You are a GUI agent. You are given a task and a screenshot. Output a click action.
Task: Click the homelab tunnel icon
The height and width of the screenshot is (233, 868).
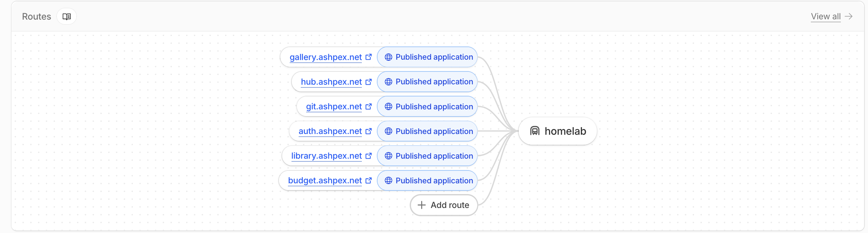tap(535, 131)
